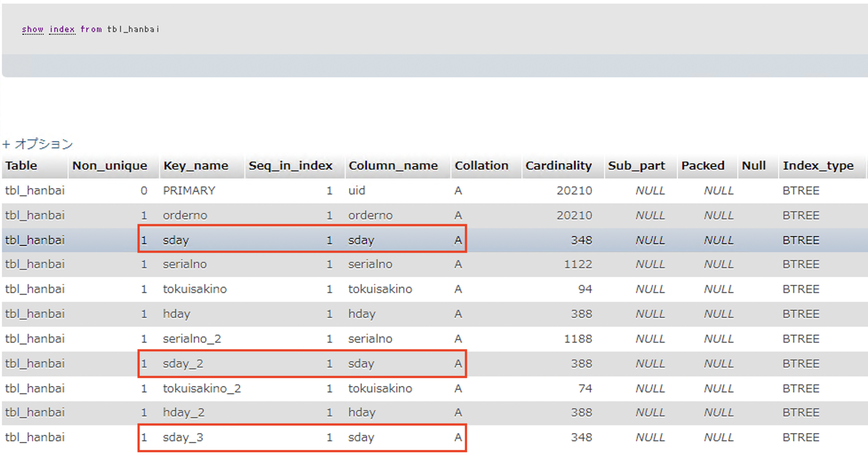The width and height of the screenshot is (868, 476).
Task: Click the Index_type column header
Action: tap(818, 166)
